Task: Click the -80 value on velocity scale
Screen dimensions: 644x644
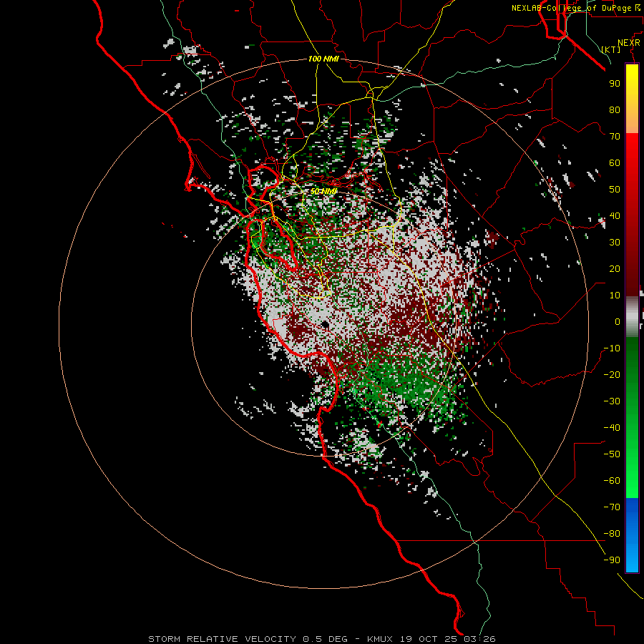Action: pos(612,534)
